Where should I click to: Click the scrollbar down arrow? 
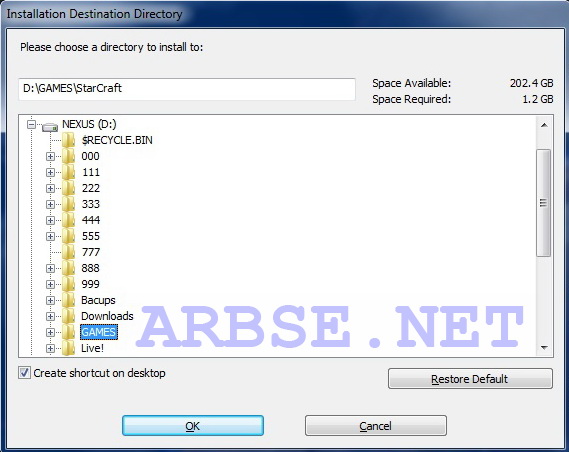[544, 348]
